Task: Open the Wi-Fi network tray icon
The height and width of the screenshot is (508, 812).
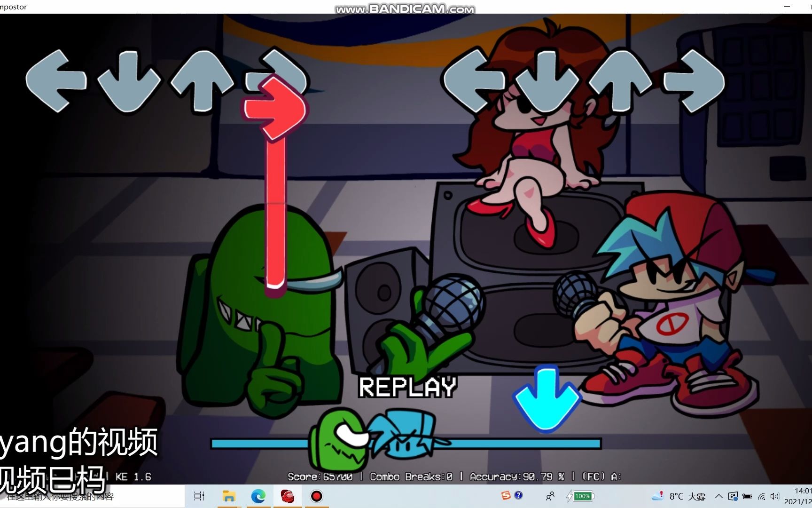Action: pos(761,496)
